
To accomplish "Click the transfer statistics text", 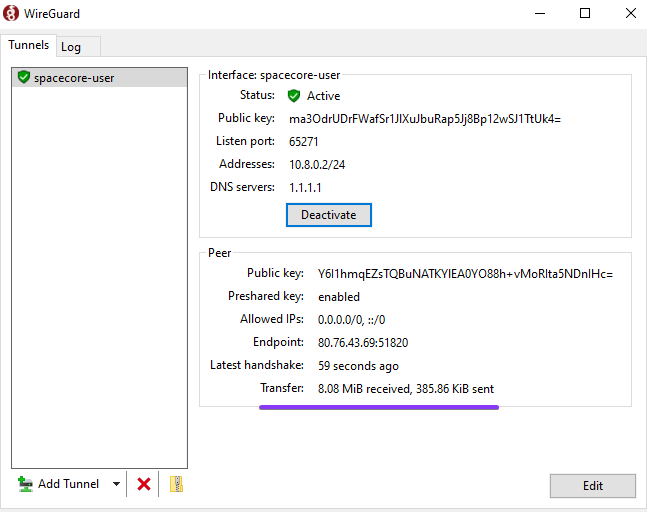I will pyautogui.click(x=405, y=388).
